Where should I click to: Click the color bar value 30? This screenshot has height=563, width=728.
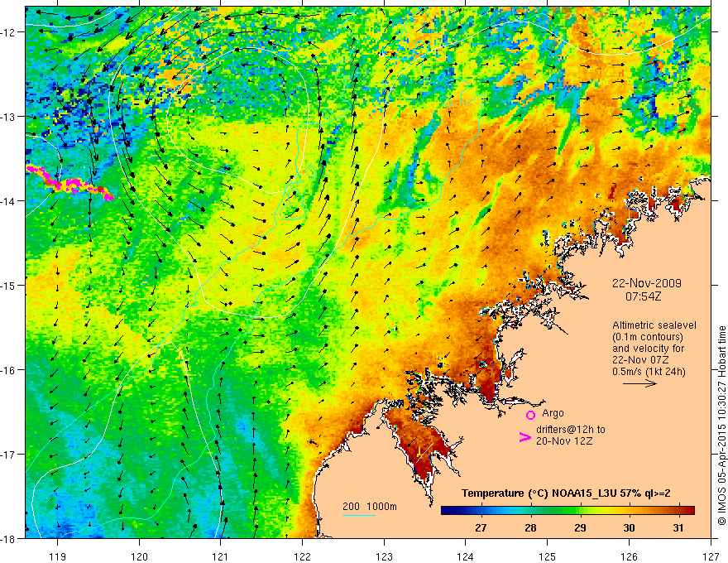point(629,528)
